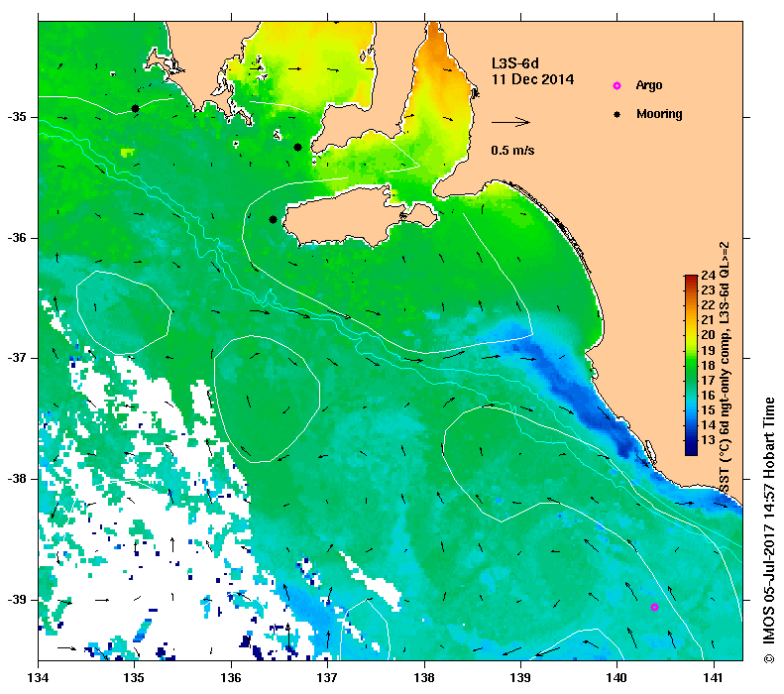Click the black Mooring legend symbol
Viewport: 784px width, 694px height.
pyautogui.click(x=617, y=114)
